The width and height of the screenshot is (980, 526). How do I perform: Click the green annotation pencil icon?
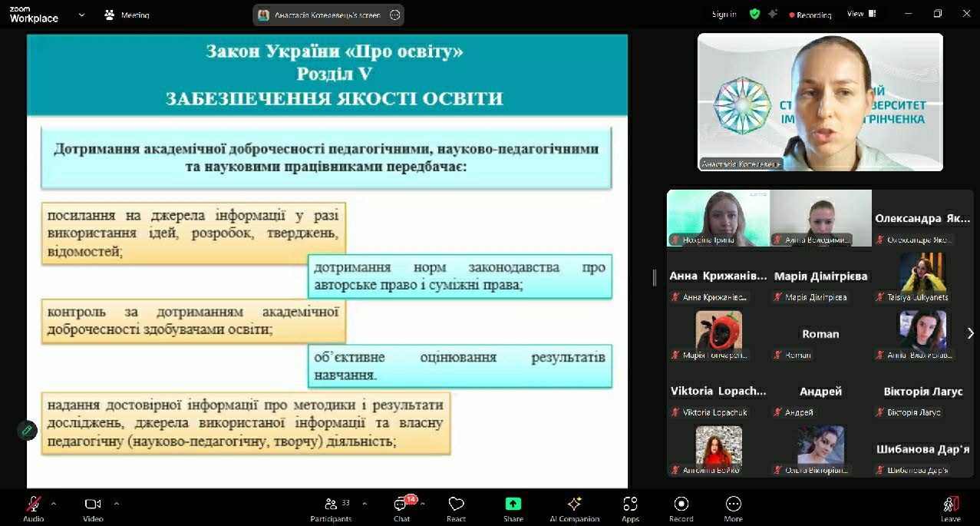pyautogui.click(x=27, y=430)
